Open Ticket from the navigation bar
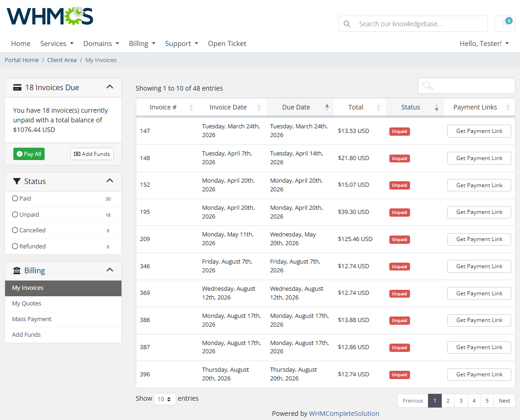520x420 pixels. coord(227,43)
